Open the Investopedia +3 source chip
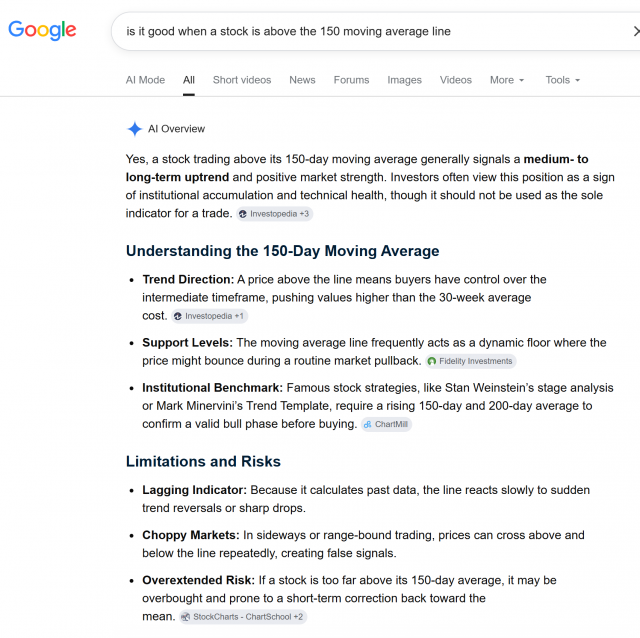 point(275,214)
